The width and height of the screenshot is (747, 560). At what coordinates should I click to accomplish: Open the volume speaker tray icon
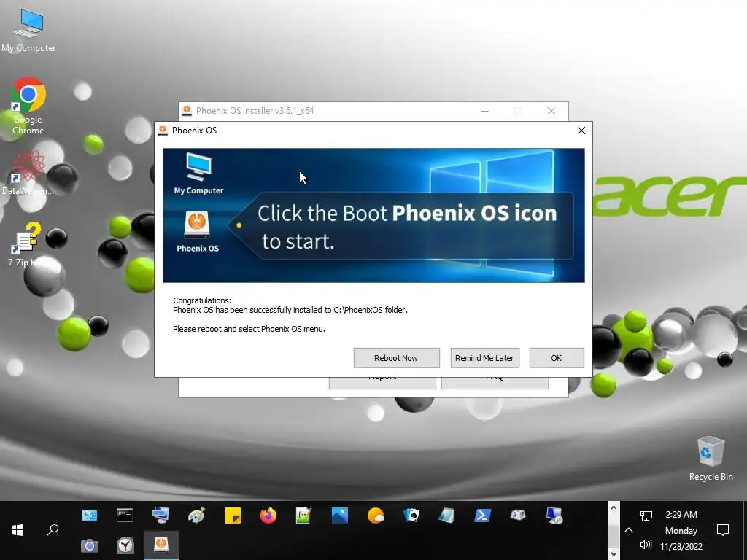(646, 545)
